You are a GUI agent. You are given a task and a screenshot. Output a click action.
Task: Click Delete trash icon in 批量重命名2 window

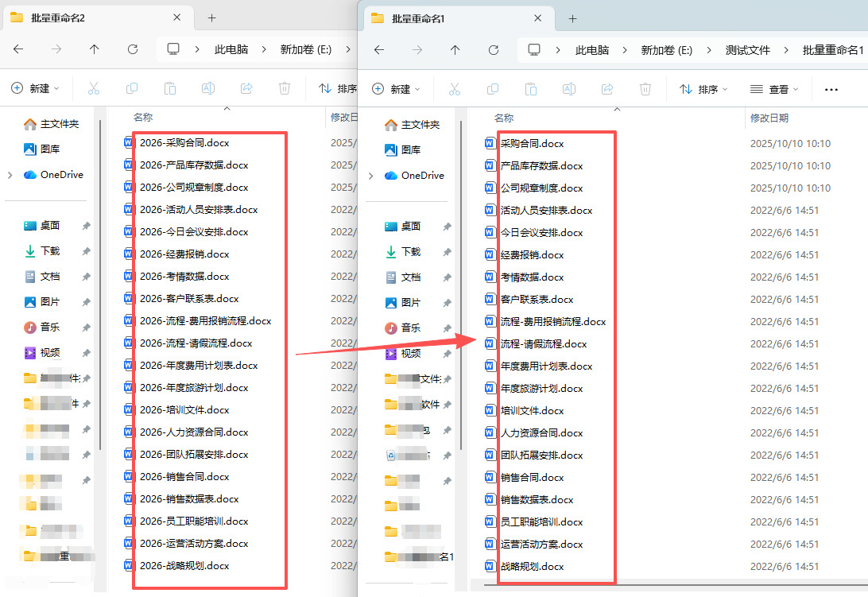285,88
